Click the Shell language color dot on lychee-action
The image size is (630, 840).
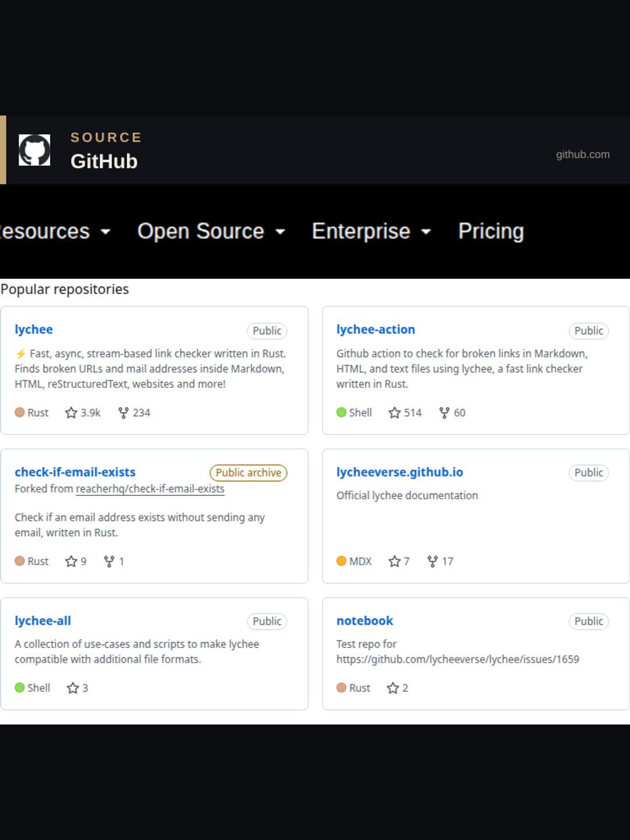click(x=341, y=412)
